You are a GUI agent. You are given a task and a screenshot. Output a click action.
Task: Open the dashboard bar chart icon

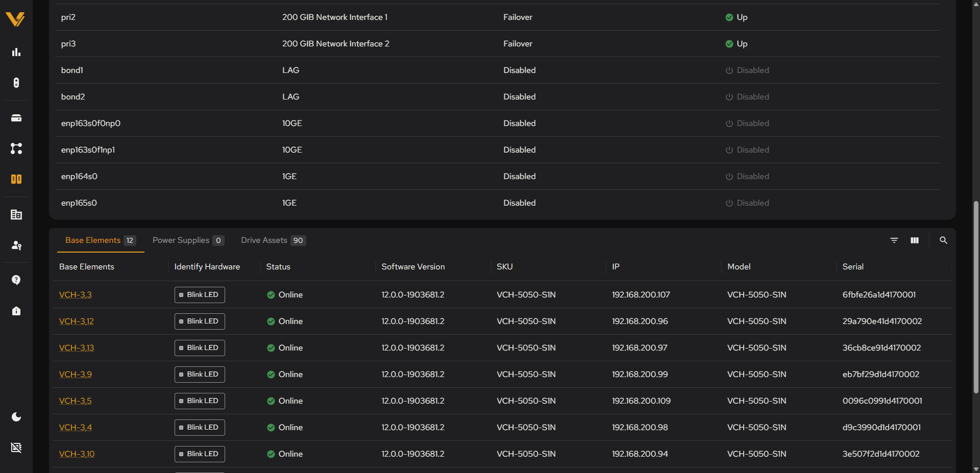16,52
